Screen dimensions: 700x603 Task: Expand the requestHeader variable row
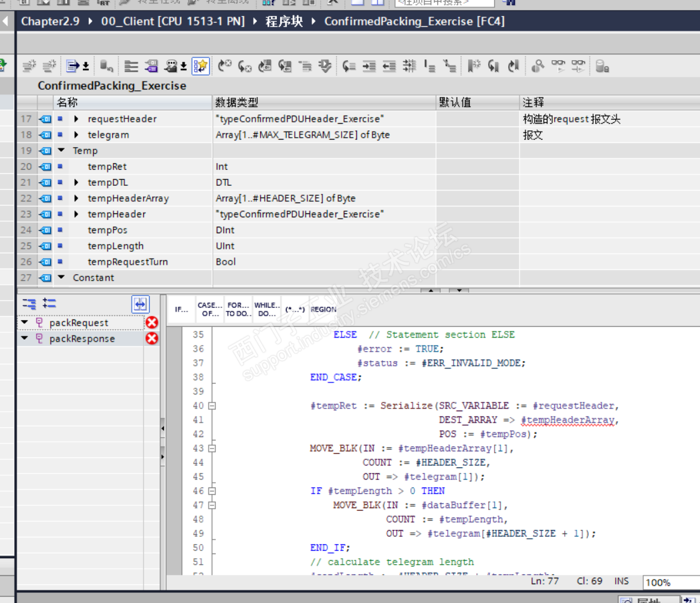click(76, 119)
